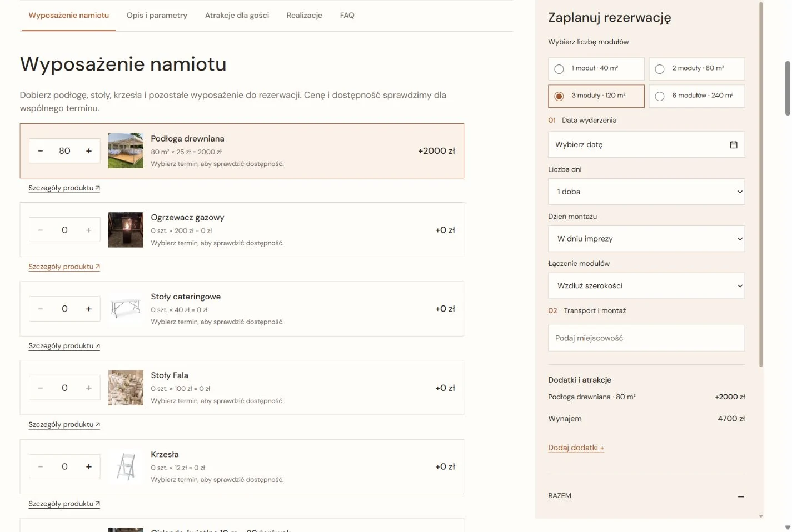Click minus for Stoły cateringowe
The width and height of the screenshot is (792, 532).
click(x=41, y=309)
